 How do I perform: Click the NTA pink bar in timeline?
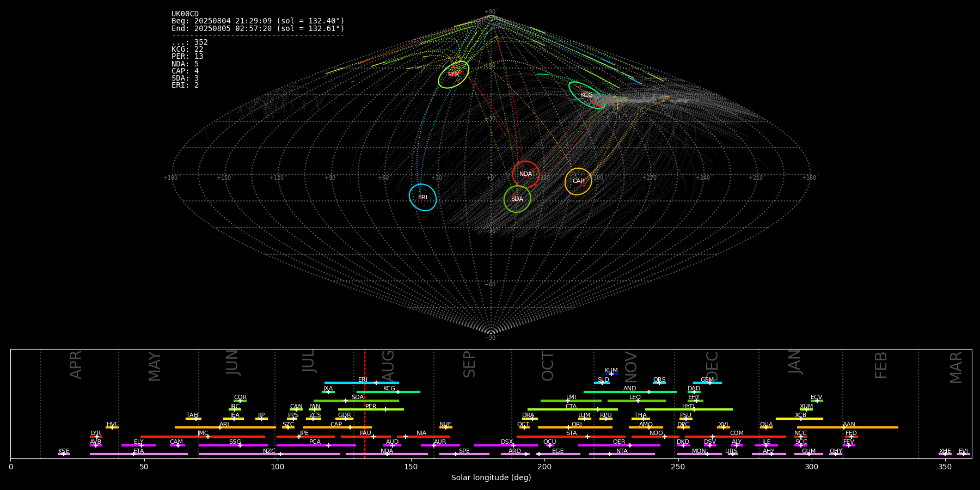[622, 454]
